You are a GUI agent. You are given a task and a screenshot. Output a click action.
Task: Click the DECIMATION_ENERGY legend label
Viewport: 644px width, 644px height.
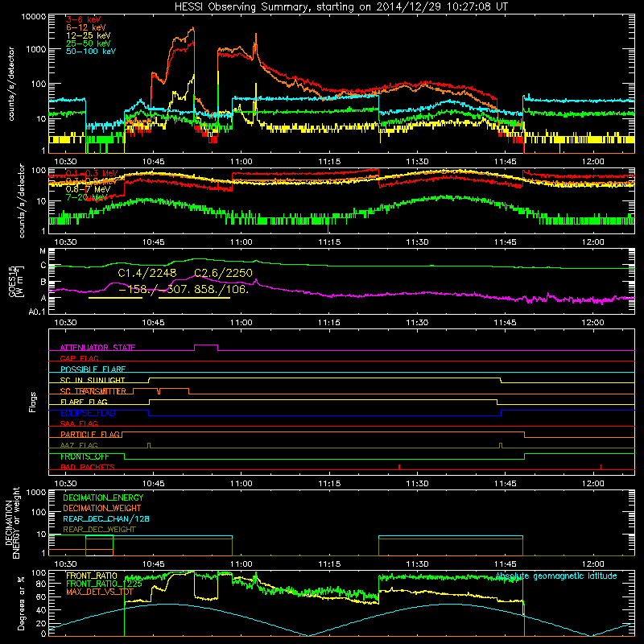[x=103, y=497]
